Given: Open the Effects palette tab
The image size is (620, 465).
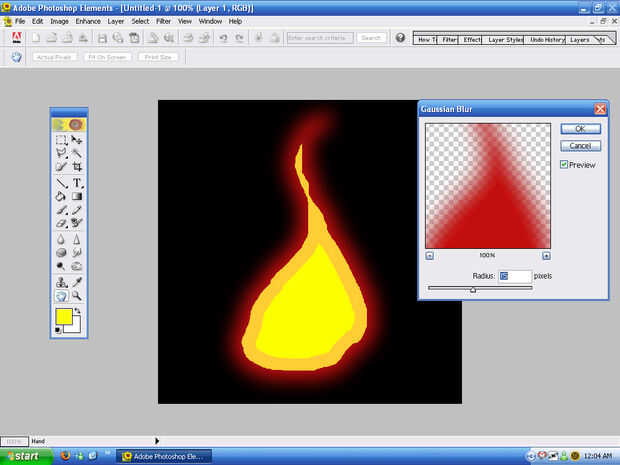Looking at the screenshot, I should point(471,40).
